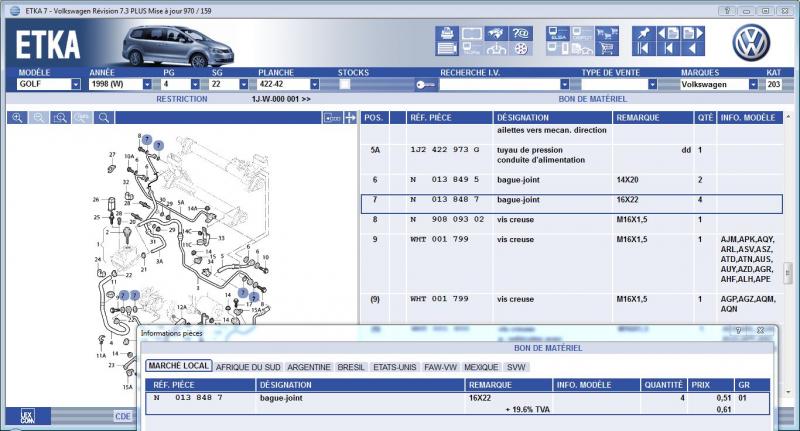Viewport: 800px width, 431px height.
Task: Click the pushpin icon
Action: coord(643,34)
